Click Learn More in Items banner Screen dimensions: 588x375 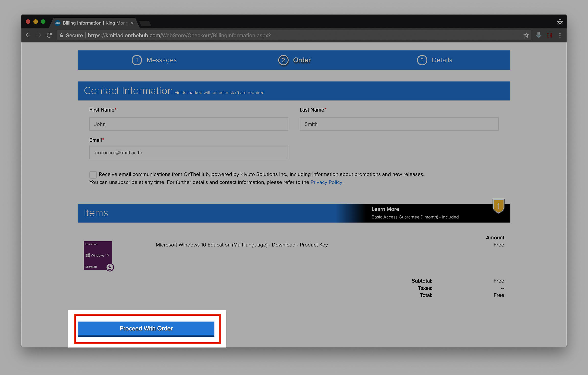tap(385, 209)
